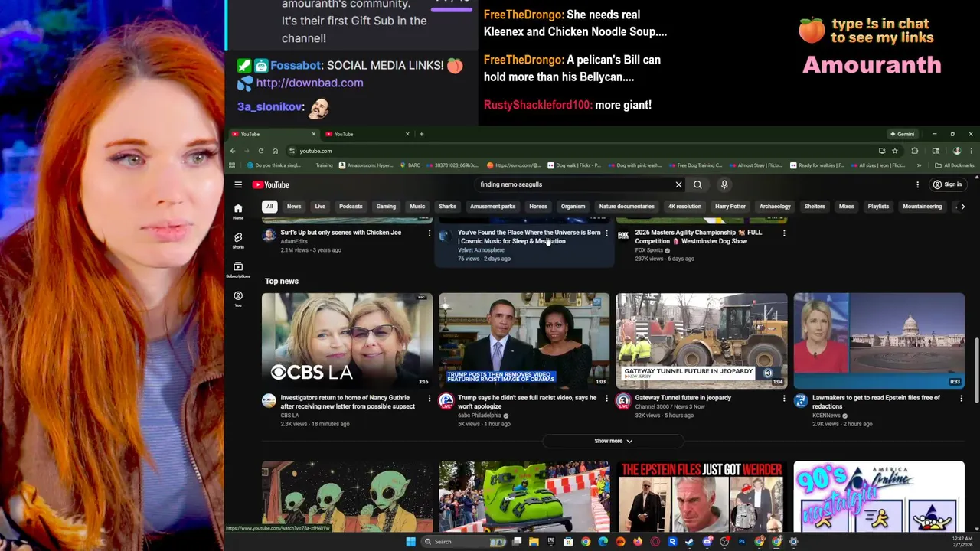Open the YouTube hamburger guide menu

pos(238,184)
